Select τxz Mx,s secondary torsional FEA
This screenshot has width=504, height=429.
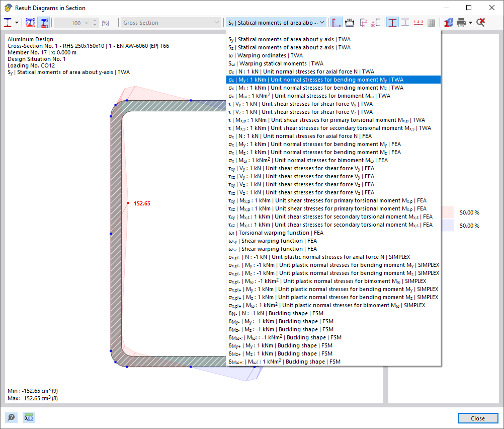pos(333,224)
